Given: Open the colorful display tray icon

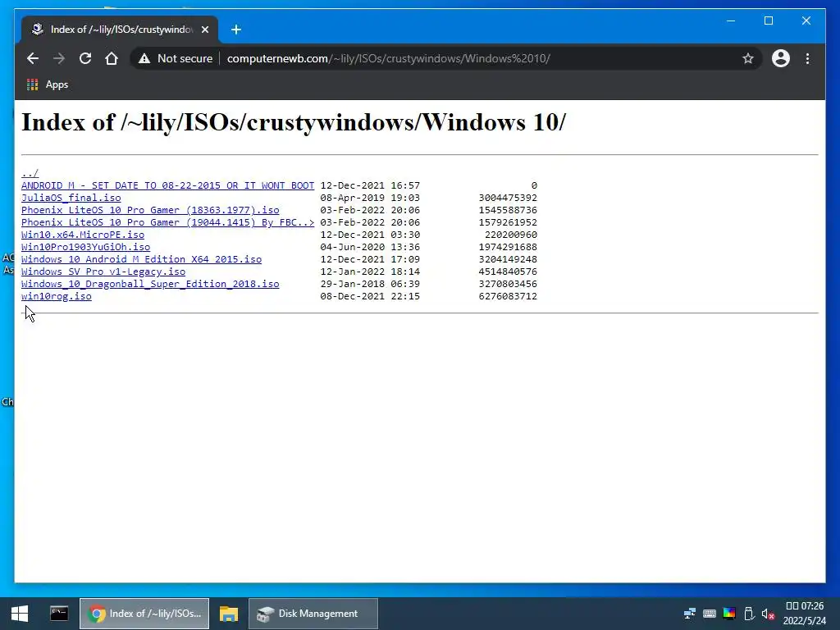Looking at the screenshot, I should 729,614.
